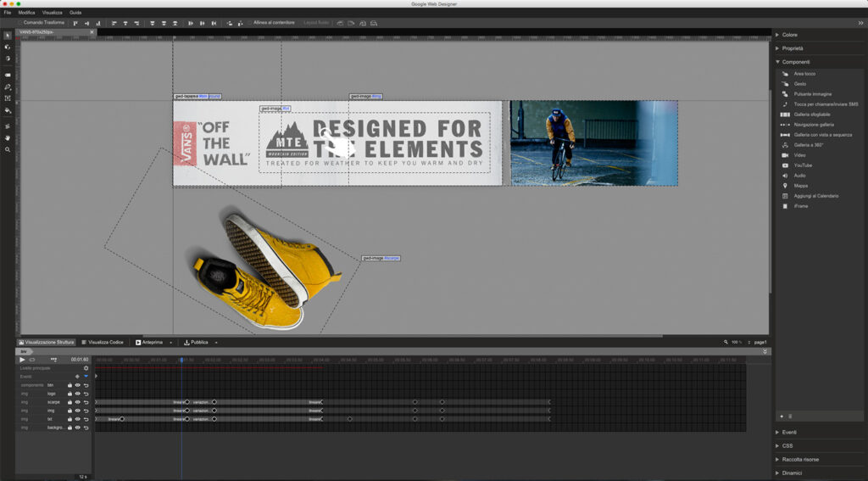
Task: Select the Zoom magnifier tool
Action: 7,149
